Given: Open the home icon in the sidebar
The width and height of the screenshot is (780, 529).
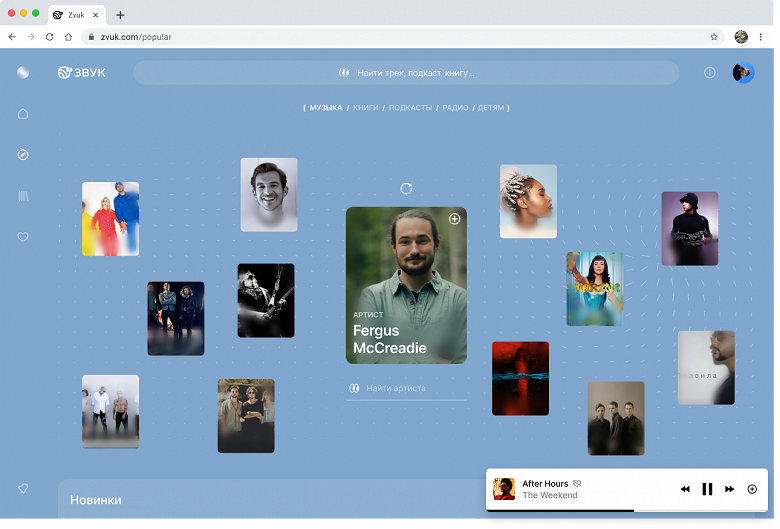Looking at the screenshot, I should pos(23,114).
